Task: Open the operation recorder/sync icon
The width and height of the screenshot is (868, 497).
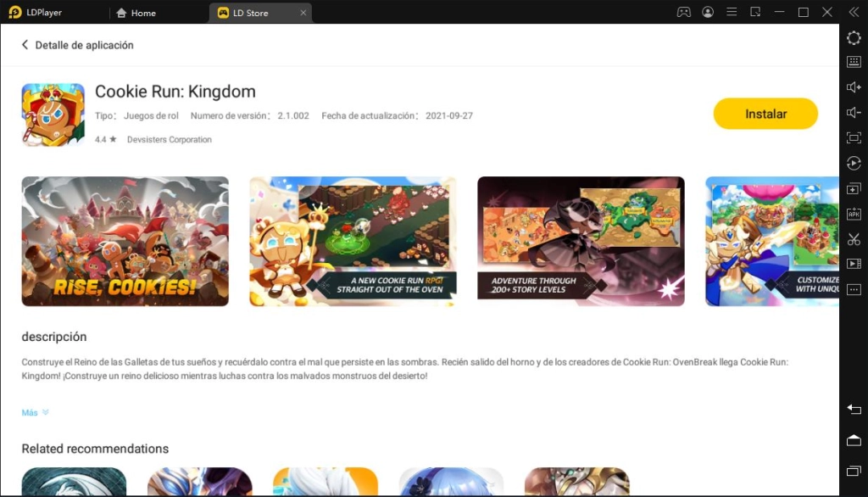Action: 854,163
